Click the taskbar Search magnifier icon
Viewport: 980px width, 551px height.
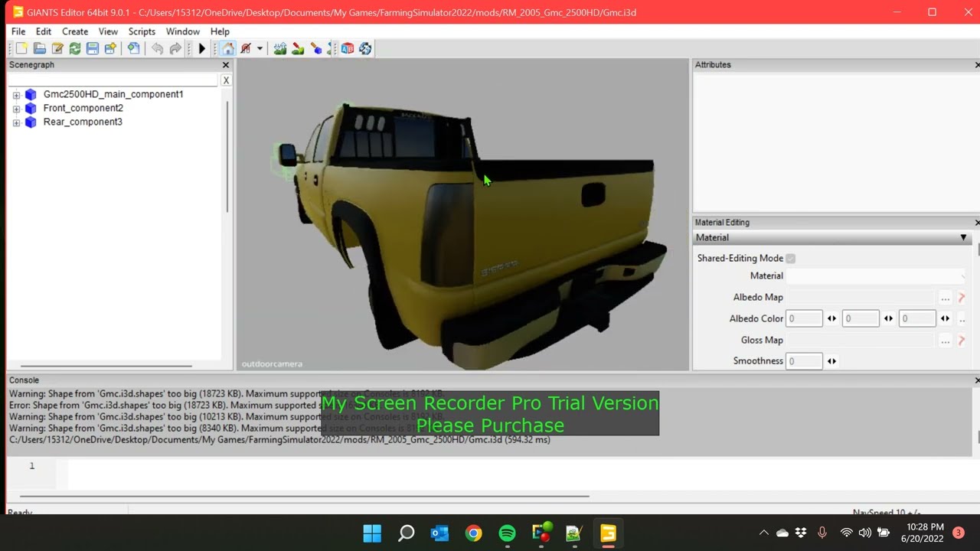pyautogui.click(x=406, y=533)
